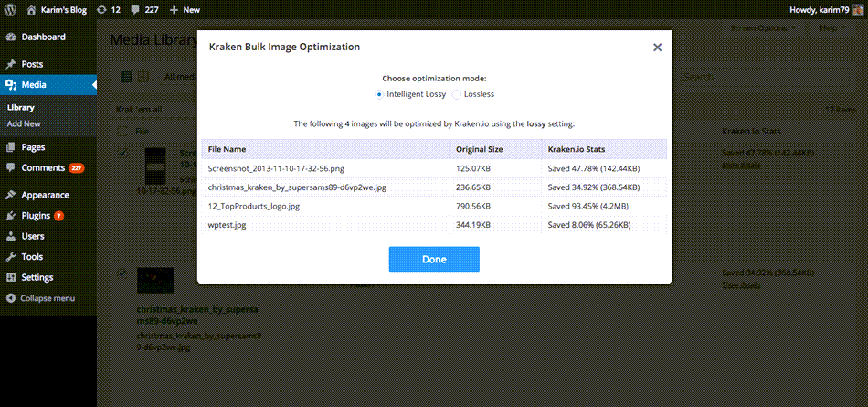The image size is (868, 407).
Task: Click Saved 93.45% (4.2MB) cell
Action: coord(587,207)
